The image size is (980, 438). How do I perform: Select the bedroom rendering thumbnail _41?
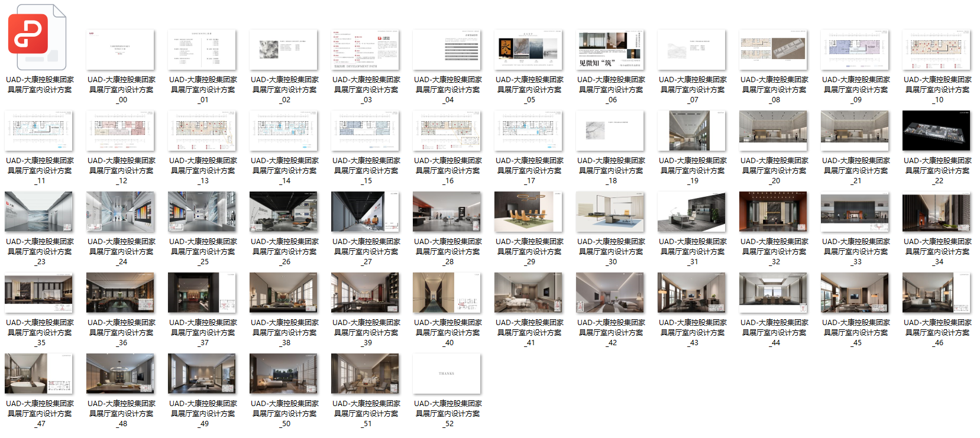pyautogui.click(x=528, y=293)
